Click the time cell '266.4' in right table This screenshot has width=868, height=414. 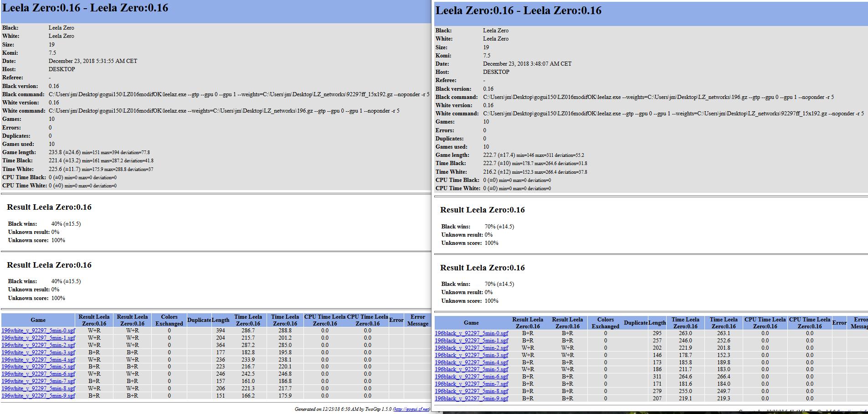(x=724, y=377)
